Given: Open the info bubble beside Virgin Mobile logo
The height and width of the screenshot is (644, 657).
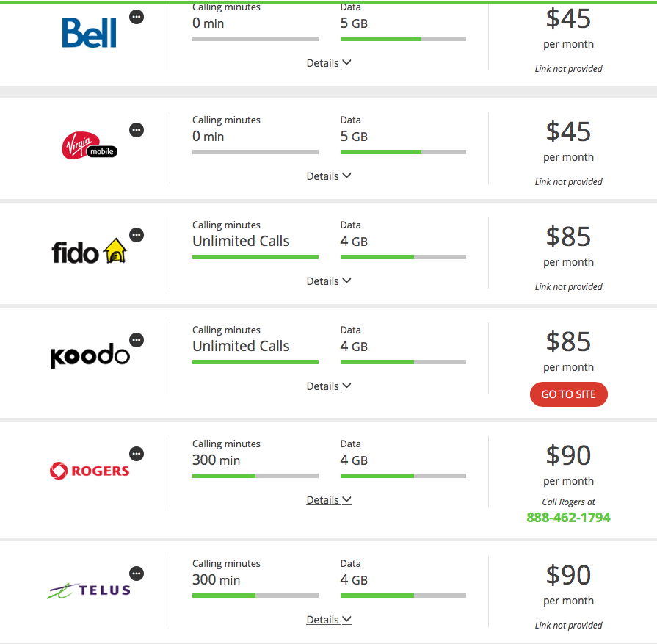Looking at the screenshot, I should [x=137, y=130].
